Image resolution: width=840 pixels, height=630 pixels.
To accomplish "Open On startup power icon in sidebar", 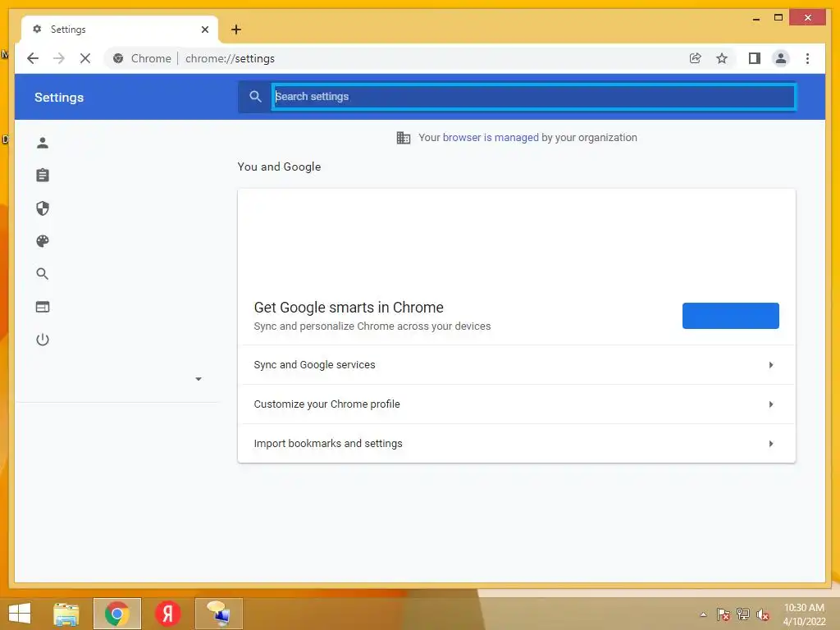I will click(x=43, y=340).
